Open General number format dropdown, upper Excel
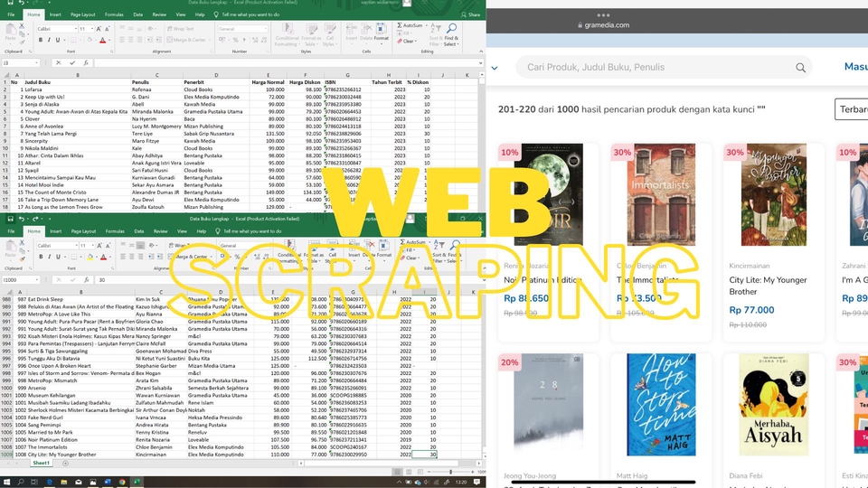The image size is (868, 488). (265, 29)
